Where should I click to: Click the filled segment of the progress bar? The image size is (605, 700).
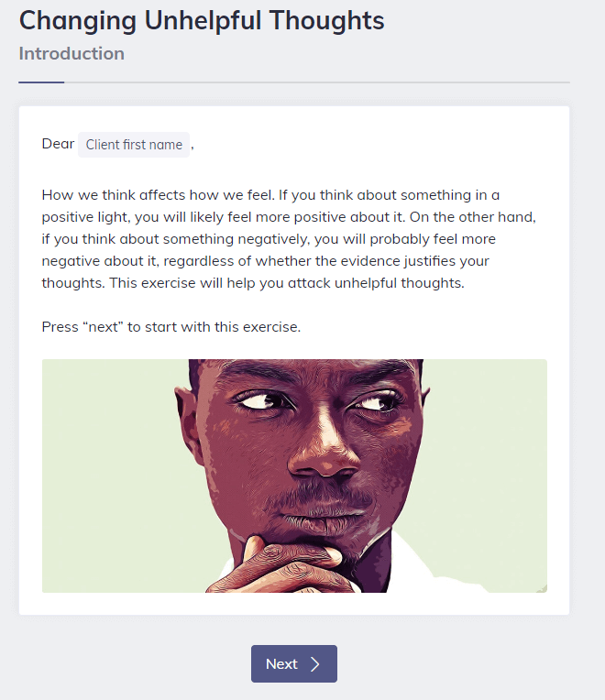[x=41, y=82]
